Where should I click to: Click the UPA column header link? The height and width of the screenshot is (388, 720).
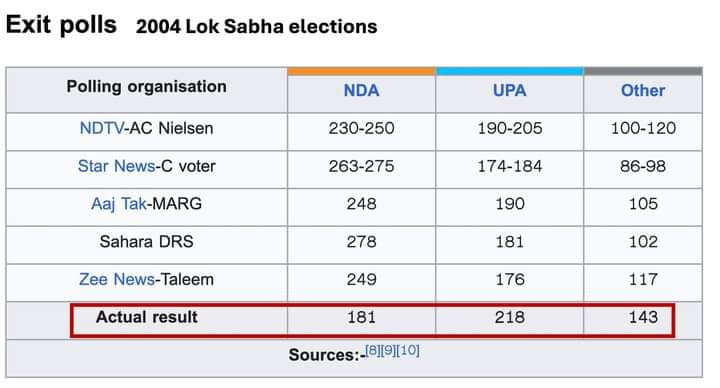510,90
